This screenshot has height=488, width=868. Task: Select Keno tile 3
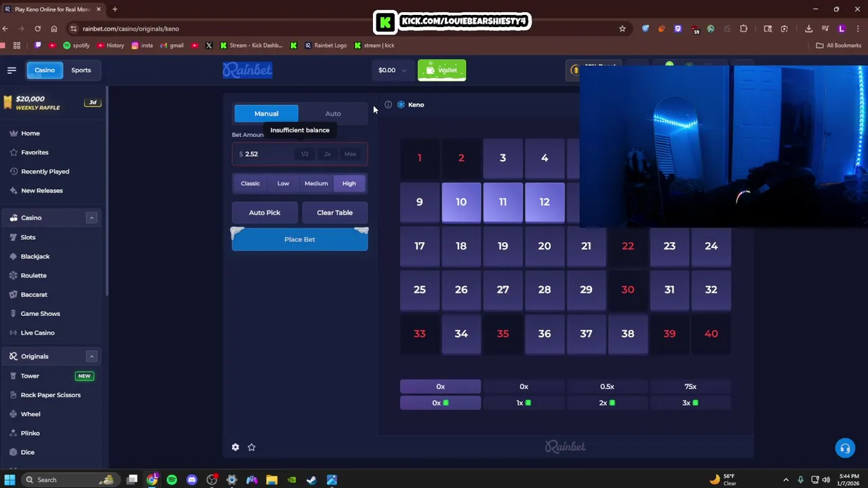click(x=502, y=158)
